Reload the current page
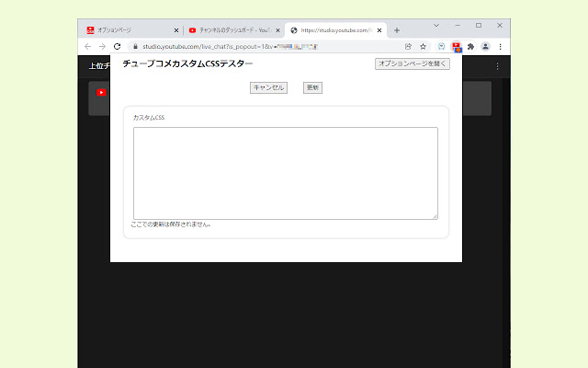 pos(117,47)
